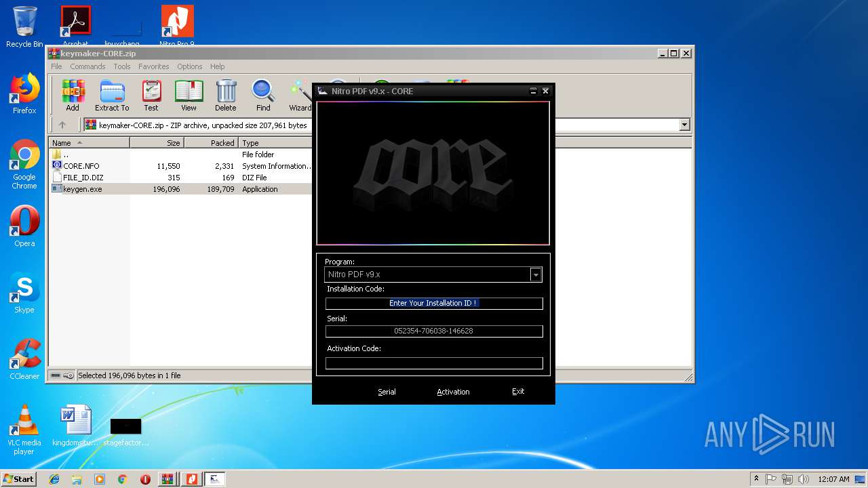This screenshot has height=488, width=868.
Task: Open the Commands menu in WinRAR
Action: pos(87,66)
